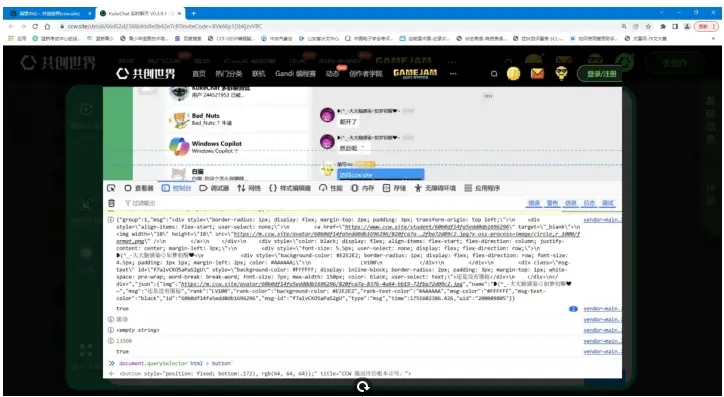Click the browser page reload button
The width and height of the screenshot is (724, 397).
(35, 26)
